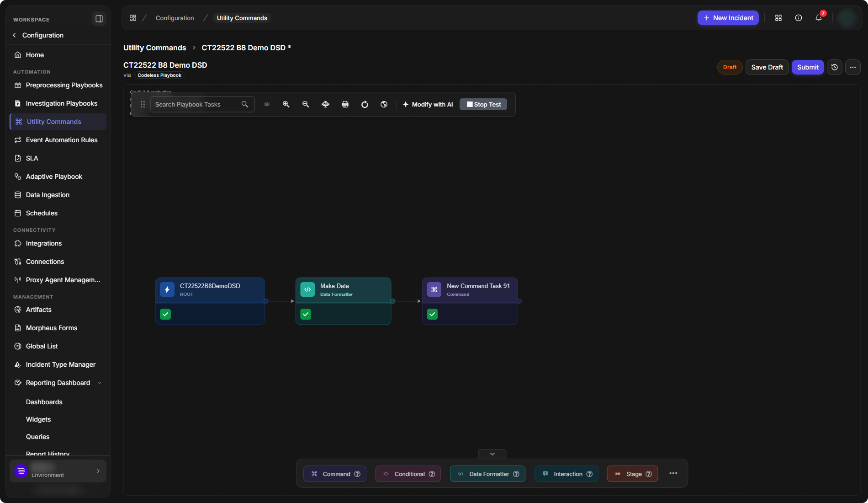Click the Save Draft button

click(767, 67)
